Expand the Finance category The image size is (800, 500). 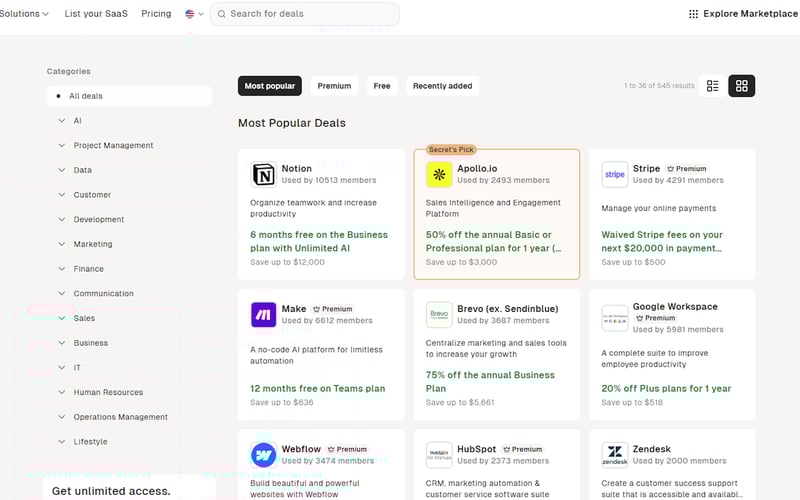(x=62, y=269)
